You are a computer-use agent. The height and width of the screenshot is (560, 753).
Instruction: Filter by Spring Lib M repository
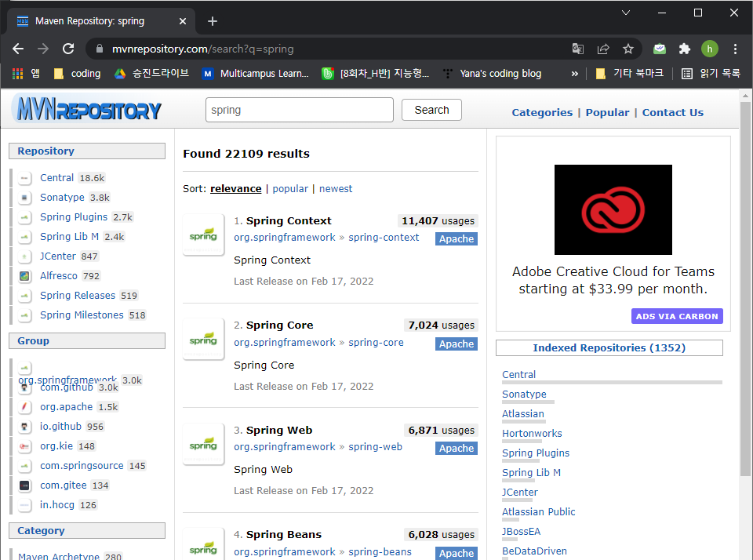click(69, 237)
